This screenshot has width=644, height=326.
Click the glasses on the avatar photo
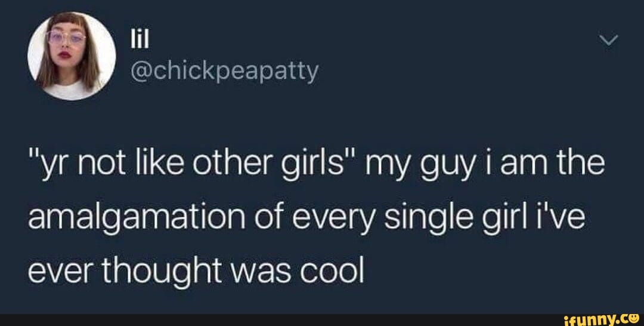[67, 38]
